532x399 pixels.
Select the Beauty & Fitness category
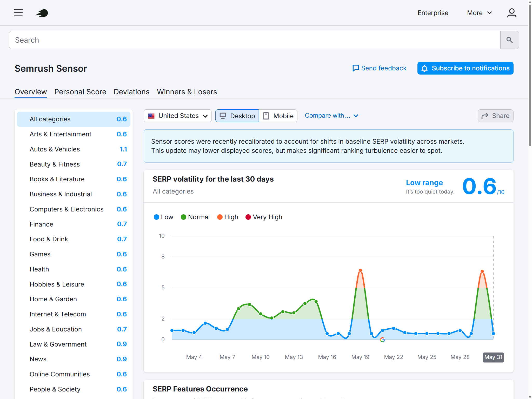click(74, 164)
